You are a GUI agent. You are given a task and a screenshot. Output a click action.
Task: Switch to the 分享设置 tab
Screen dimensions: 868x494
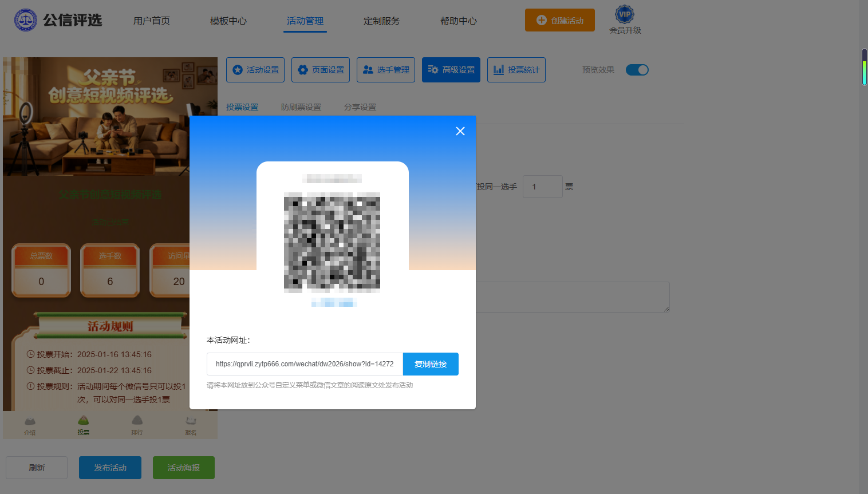[x=360, y=107]
